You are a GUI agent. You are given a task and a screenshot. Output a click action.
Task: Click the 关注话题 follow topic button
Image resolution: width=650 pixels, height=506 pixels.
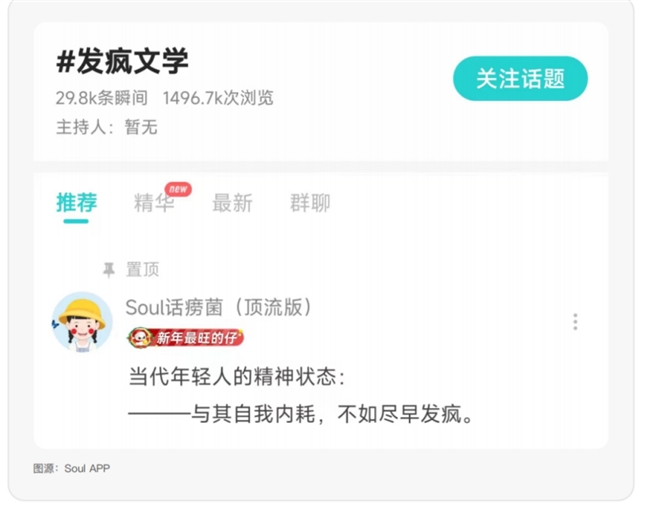520,78
